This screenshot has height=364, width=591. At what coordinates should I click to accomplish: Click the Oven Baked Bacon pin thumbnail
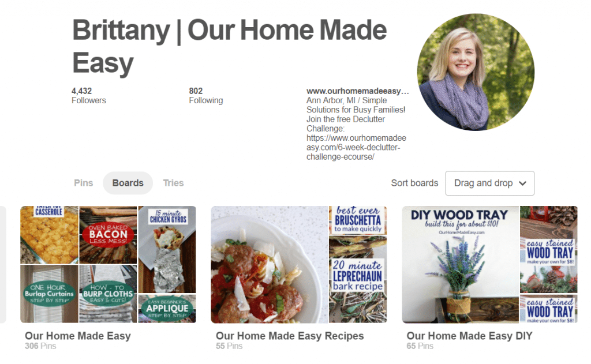(108, 235)
